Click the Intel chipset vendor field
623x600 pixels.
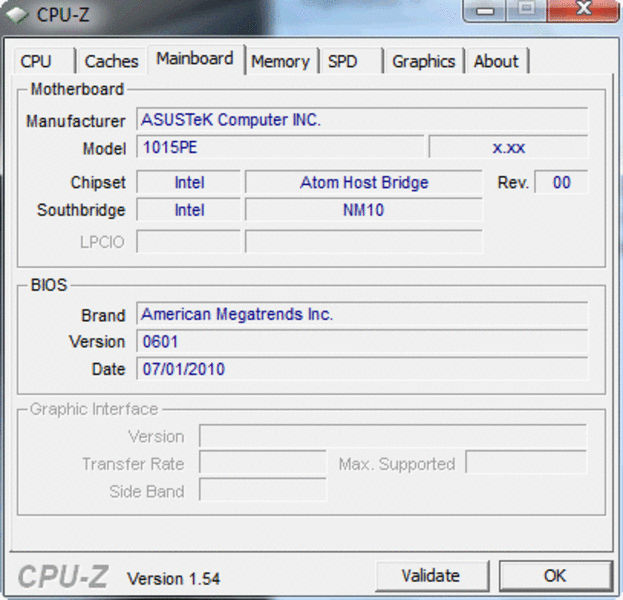click(189, 182)
